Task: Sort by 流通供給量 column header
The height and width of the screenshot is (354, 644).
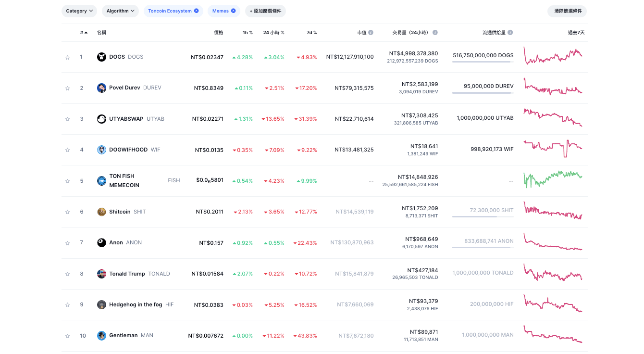Action: coord(494,33)
